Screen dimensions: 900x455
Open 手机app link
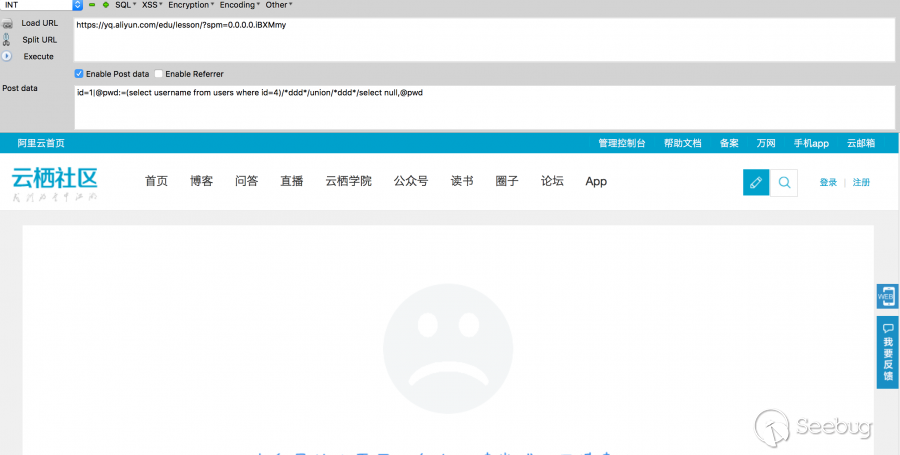point(811,143)
